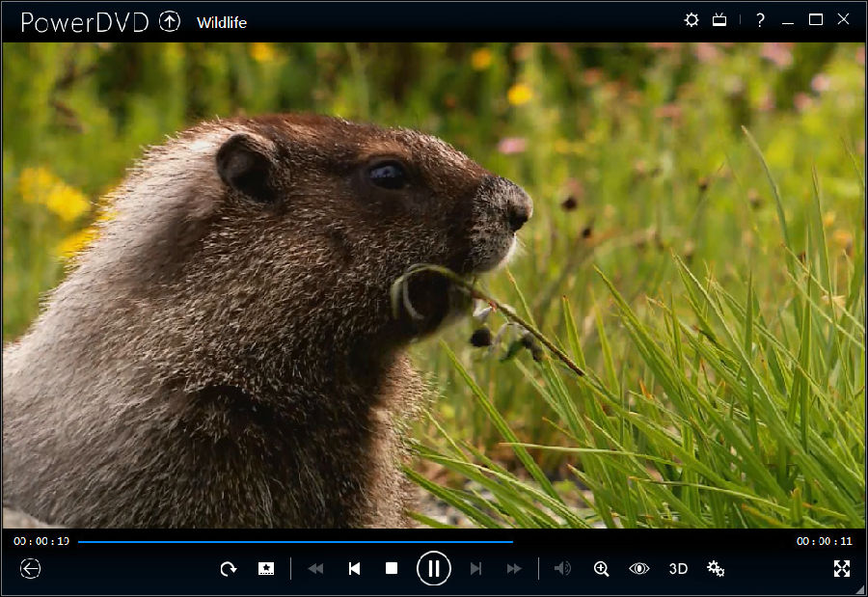Click the bookmark snapshot icon
The width and height of the screenshot is (868, 597).
[x=266, y=568]
